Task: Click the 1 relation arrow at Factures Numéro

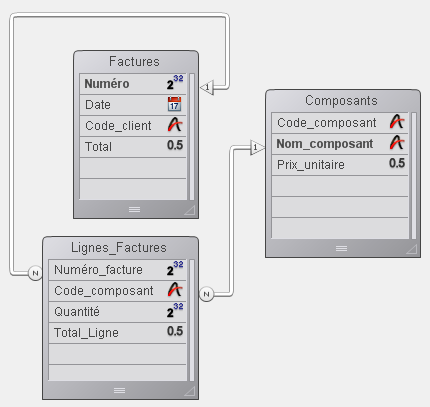Action: point(207,87)
